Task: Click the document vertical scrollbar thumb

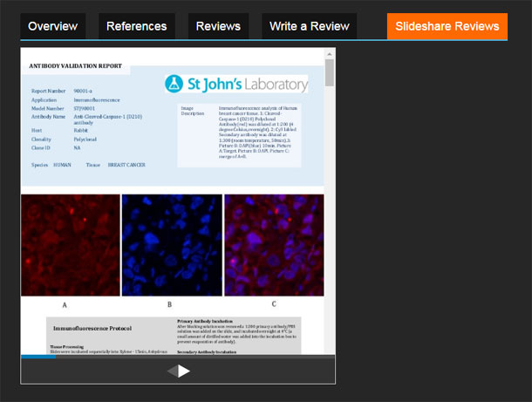Action: 330,72
